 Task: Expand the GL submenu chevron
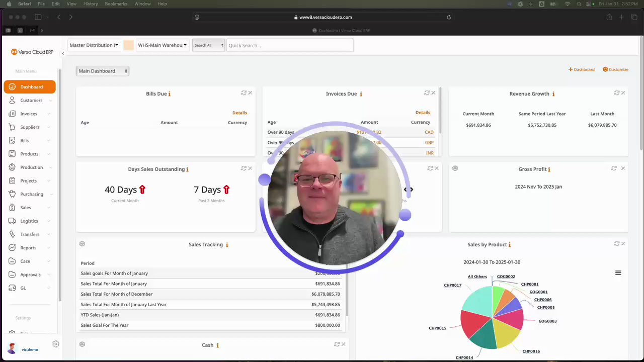[x=49, y=288]
